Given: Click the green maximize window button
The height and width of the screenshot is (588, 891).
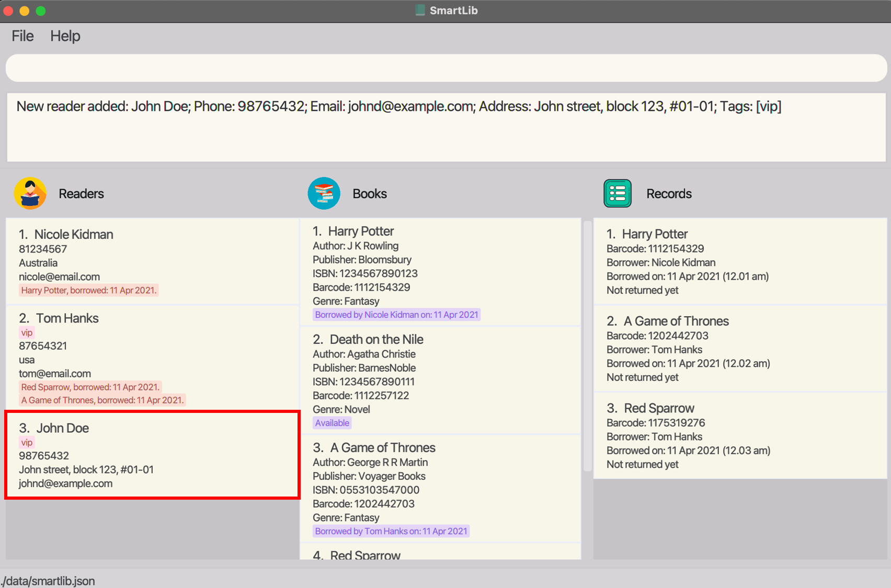Looking at the screenshot, I should (41, 11).
